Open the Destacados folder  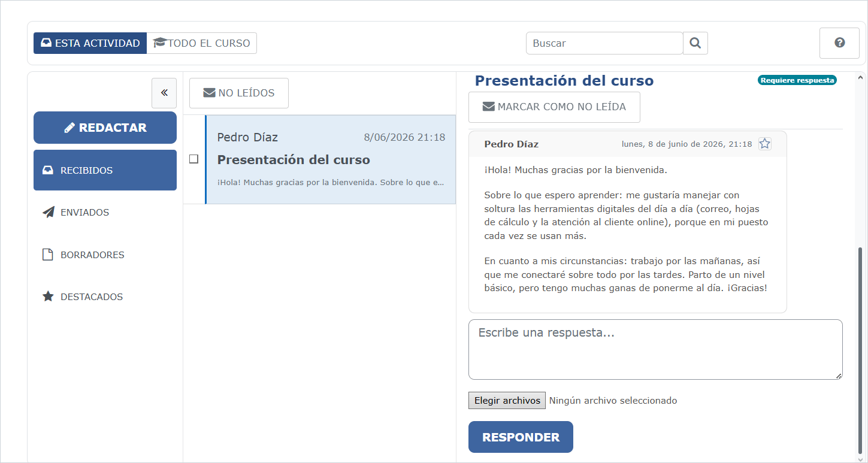105,296
